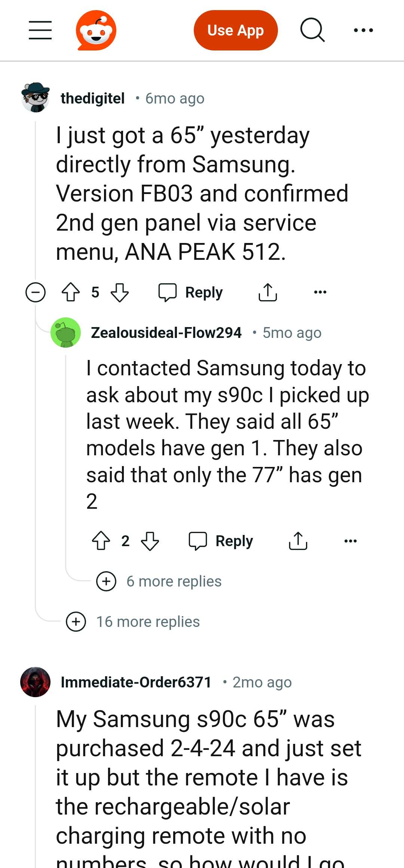
Task: Share Zealousideal-Flow294's comment
Action: (298, 541)
